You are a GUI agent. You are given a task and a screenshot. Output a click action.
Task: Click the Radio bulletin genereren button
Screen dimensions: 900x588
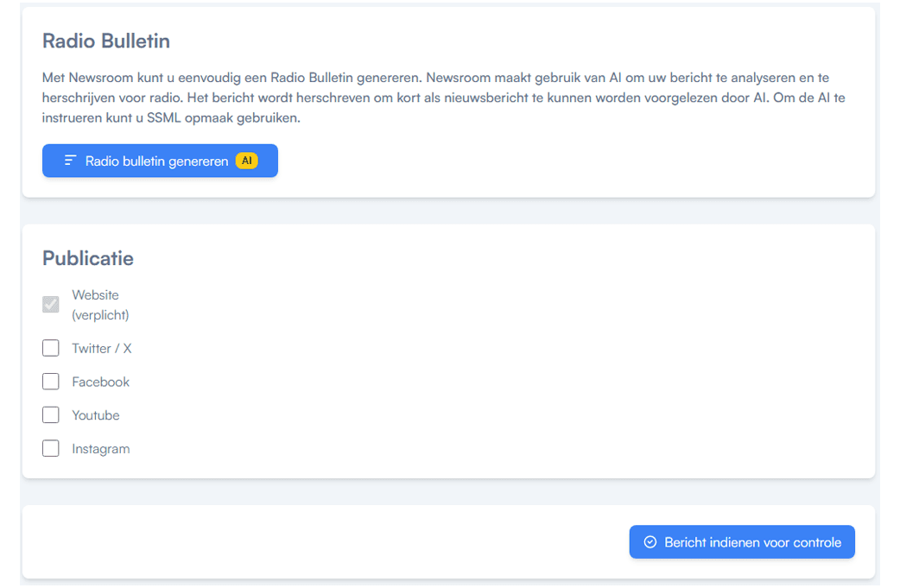160,161
